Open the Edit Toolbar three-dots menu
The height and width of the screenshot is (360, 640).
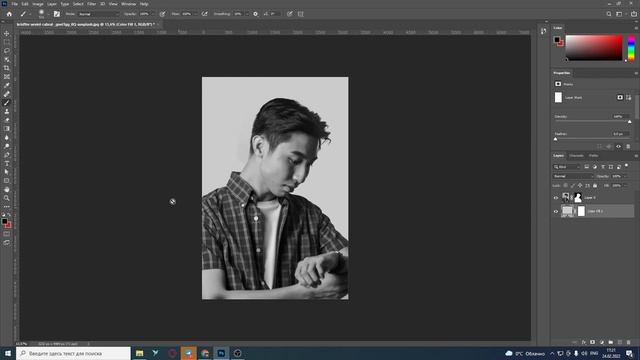pos(7,207)
